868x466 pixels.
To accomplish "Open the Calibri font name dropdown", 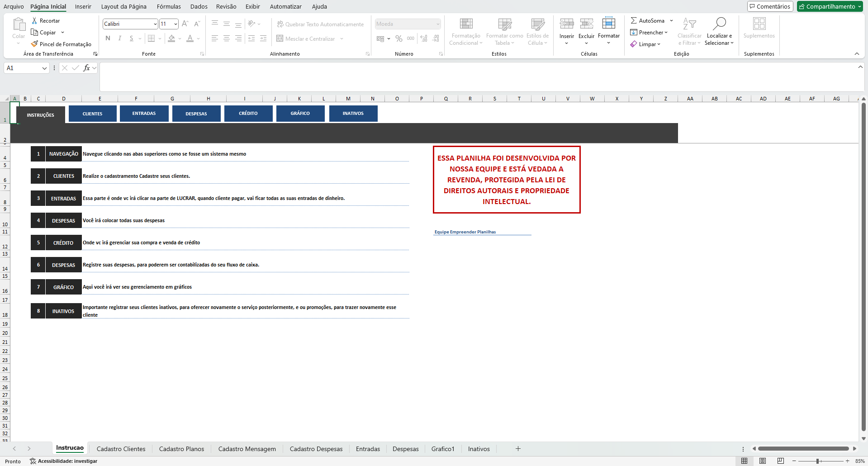I will click(x=155, y=24).
